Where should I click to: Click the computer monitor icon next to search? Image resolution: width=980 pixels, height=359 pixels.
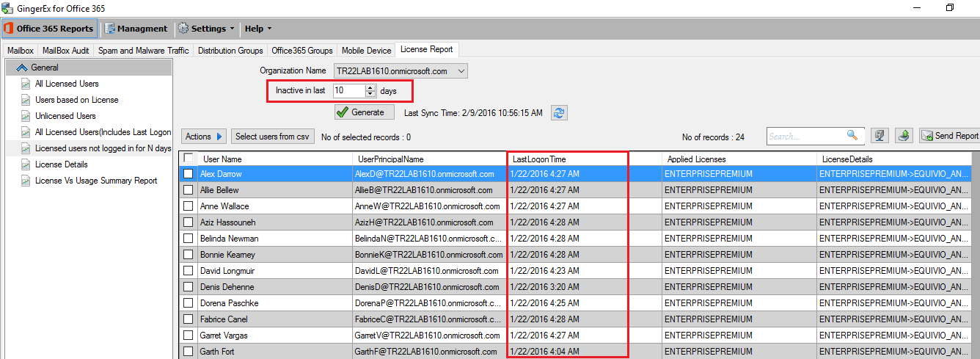coord(880,136)
